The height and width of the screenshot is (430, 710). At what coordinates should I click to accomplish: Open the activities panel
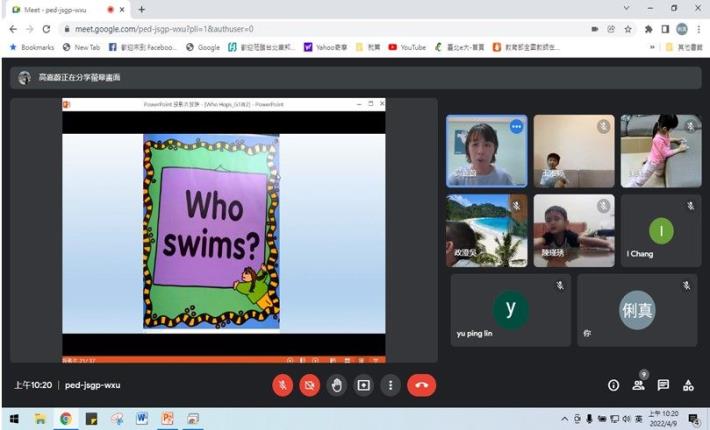(x=688, y=385)
